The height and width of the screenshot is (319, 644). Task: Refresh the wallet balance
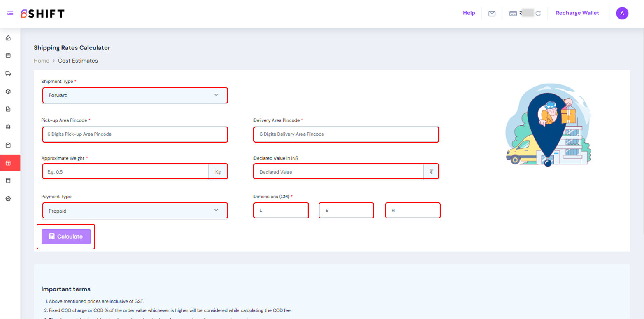point(538,14)
